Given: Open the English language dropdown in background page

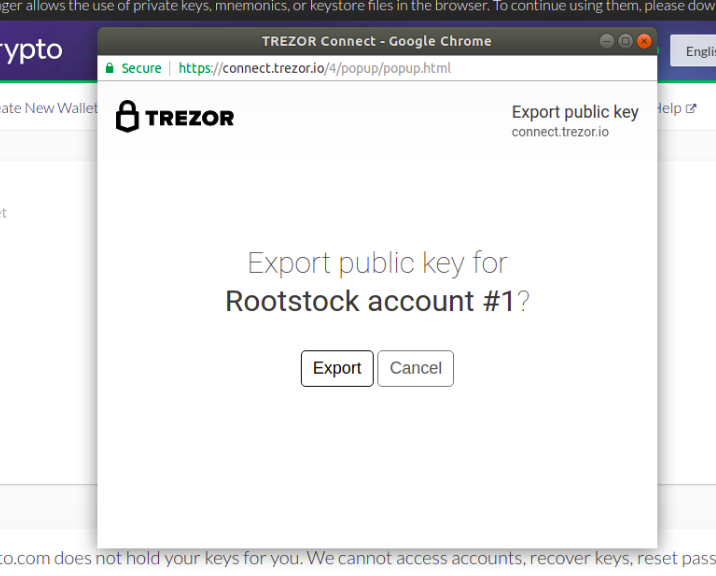Looking at the screenshot, I should [x=693, y=51].
